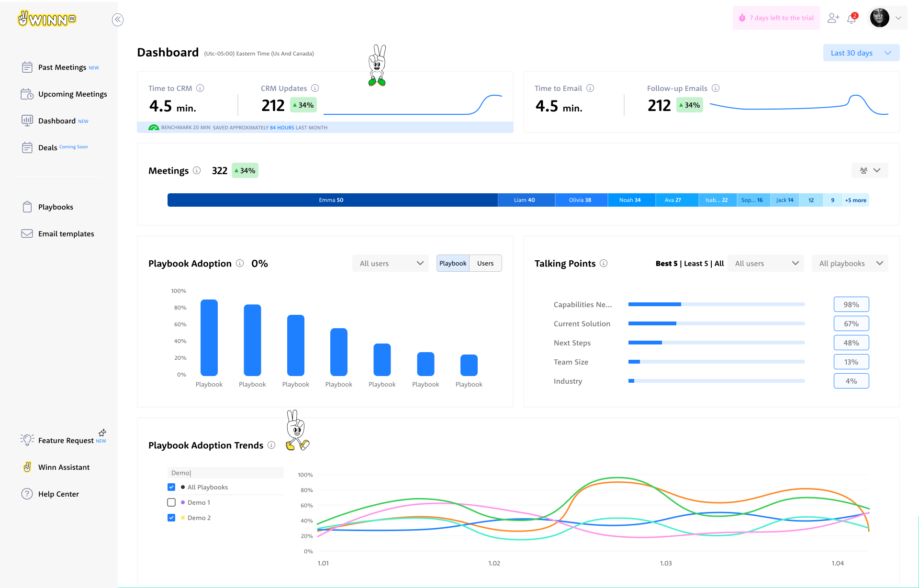Viewport: 919px width, 588px height.
Task: Open the Last 30 days dropdown
Action: pyautogui.click(x=861, y=53)
